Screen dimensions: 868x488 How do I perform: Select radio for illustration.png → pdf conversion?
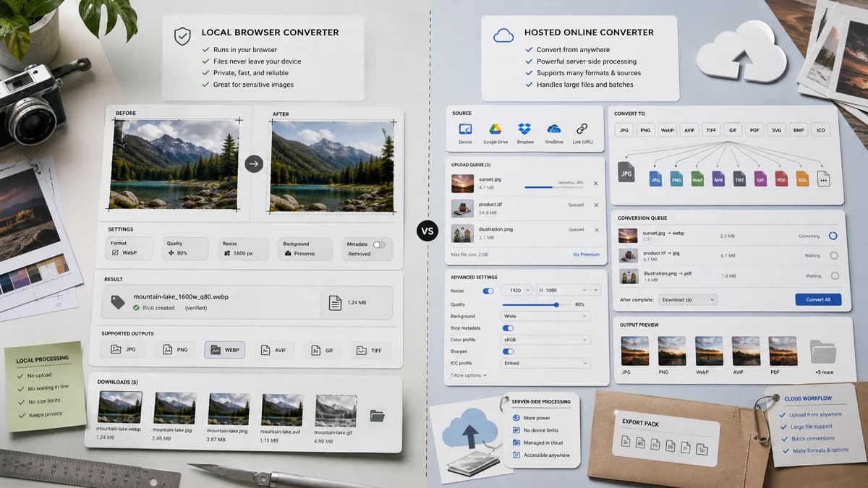pos(833,275)
